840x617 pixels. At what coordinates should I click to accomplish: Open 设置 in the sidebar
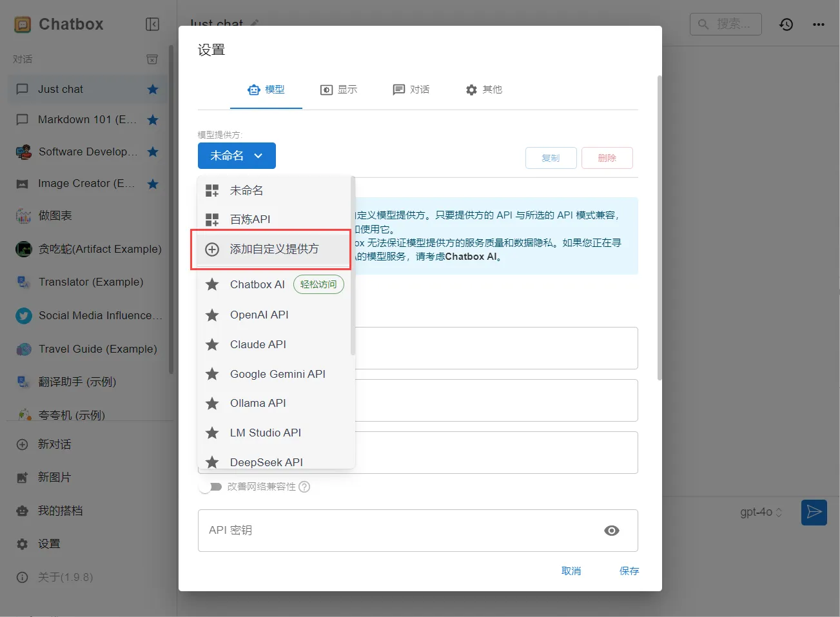point(88,544)
